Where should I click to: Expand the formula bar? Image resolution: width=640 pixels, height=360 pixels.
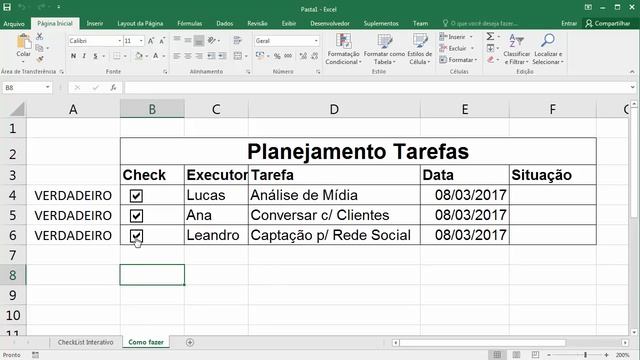(632, 87)
